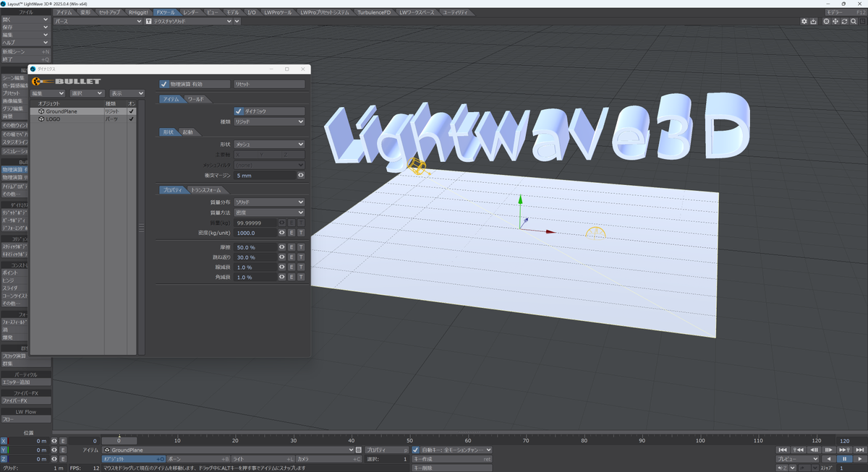Screen dimensions: 868x472
Task: Toggle the ダイナミック checkbox
Action: [x=239, y=111]
